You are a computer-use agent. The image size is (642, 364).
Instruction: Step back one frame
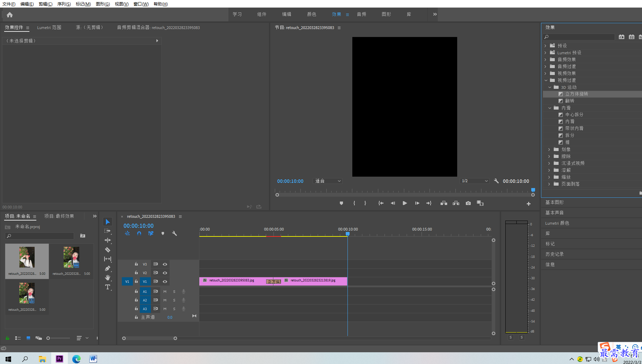click(x=393, y=203)
